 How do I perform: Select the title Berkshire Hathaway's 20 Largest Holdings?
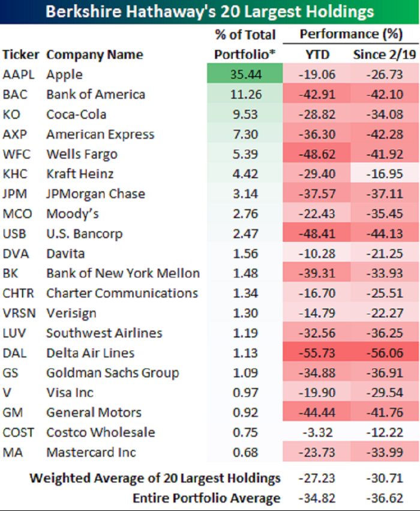209,12
